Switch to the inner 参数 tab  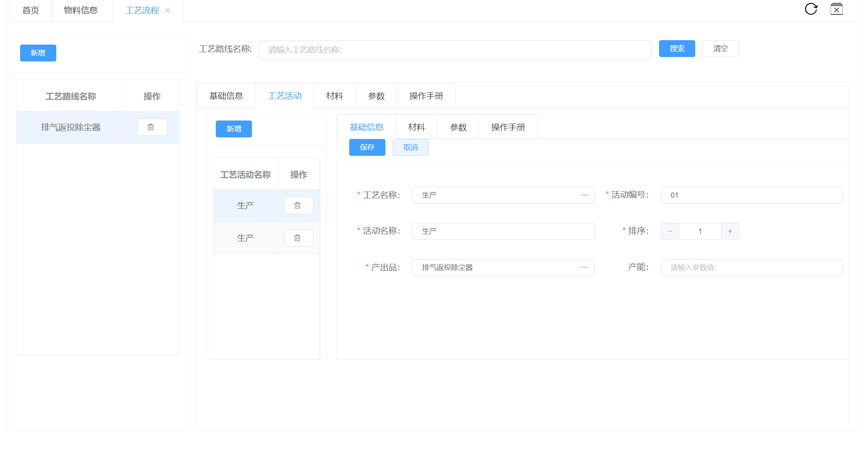point(458,127)
